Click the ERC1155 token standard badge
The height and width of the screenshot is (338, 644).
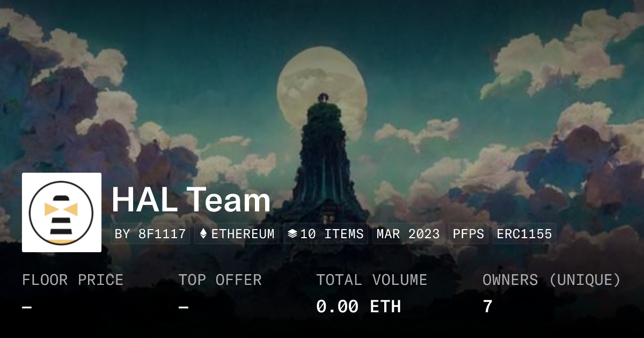click(524, 234)
